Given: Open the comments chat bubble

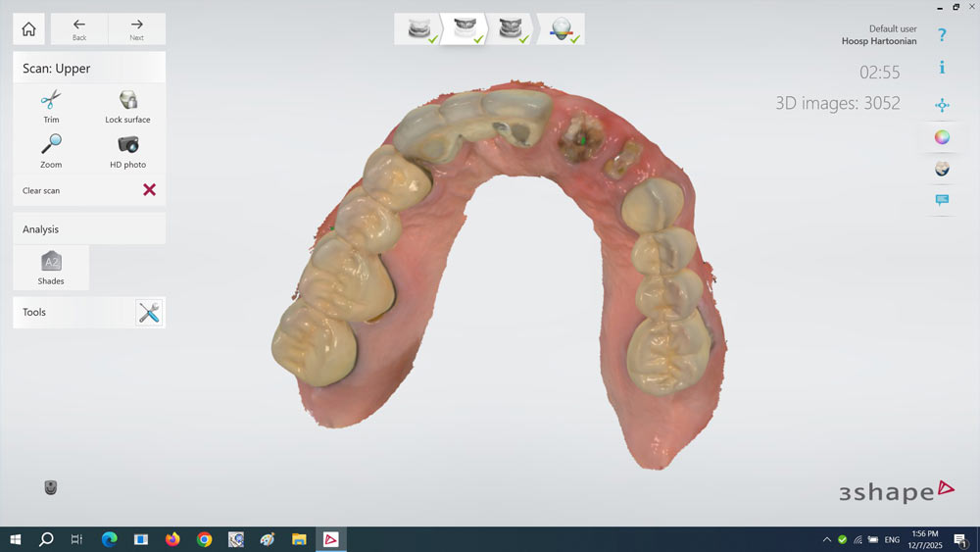Looking at the screenshot, I should (942, 200).
